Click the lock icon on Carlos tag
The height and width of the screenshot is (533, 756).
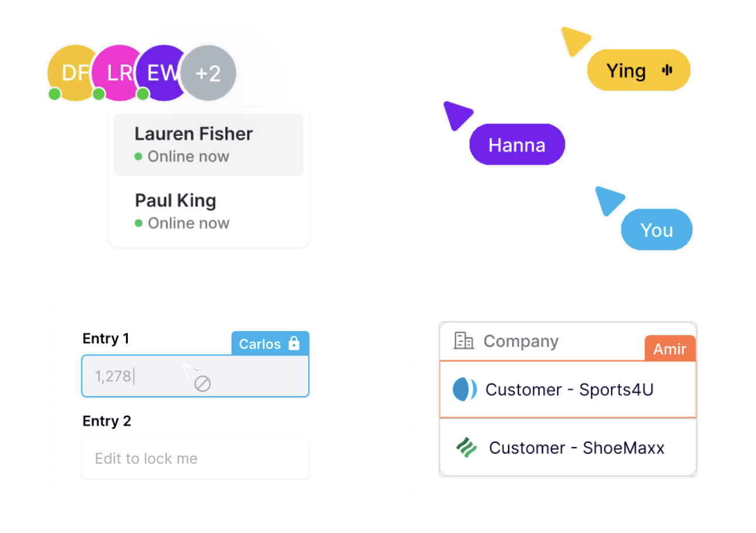294,343
